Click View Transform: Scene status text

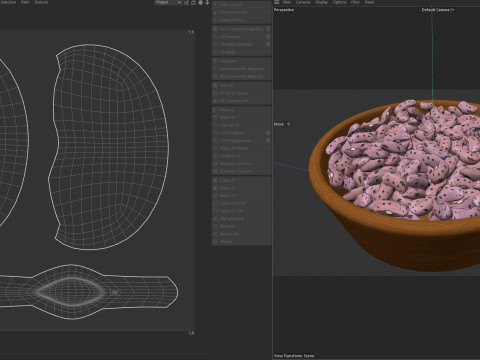[294, 356]
